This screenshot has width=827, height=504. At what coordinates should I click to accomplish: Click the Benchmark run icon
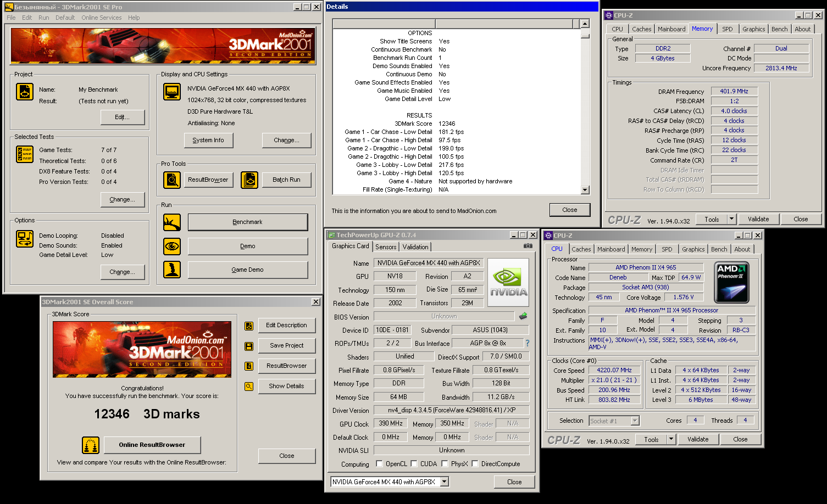tap(172, 222)
